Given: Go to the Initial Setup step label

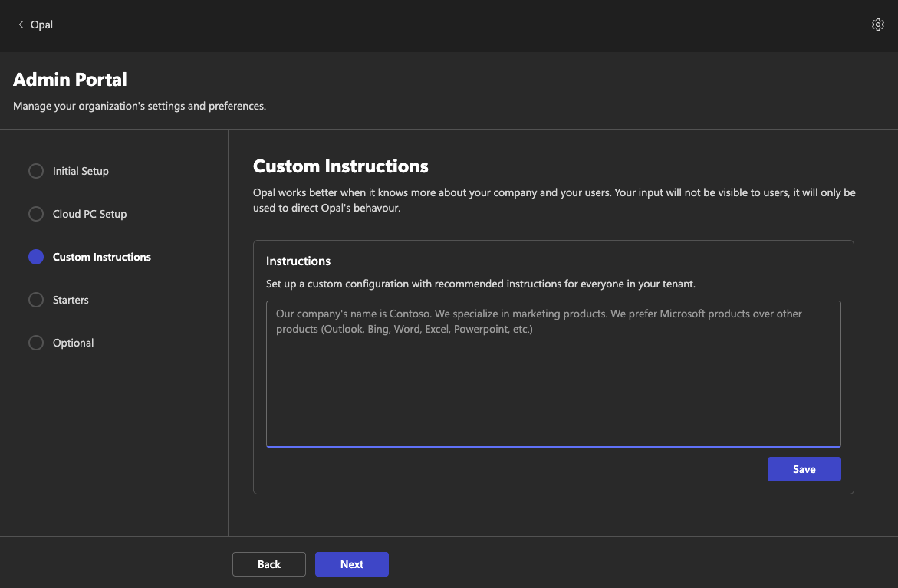Looking at the screenshot, I should (x=81, y=171).
